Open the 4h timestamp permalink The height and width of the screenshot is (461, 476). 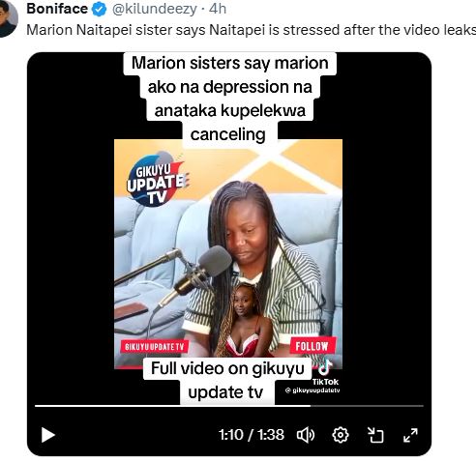(x=218, y=9)
